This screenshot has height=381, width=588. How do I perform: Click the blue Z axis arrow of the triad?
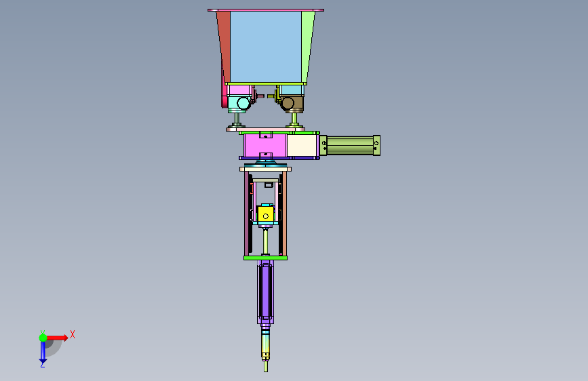[x=43, y=353]
